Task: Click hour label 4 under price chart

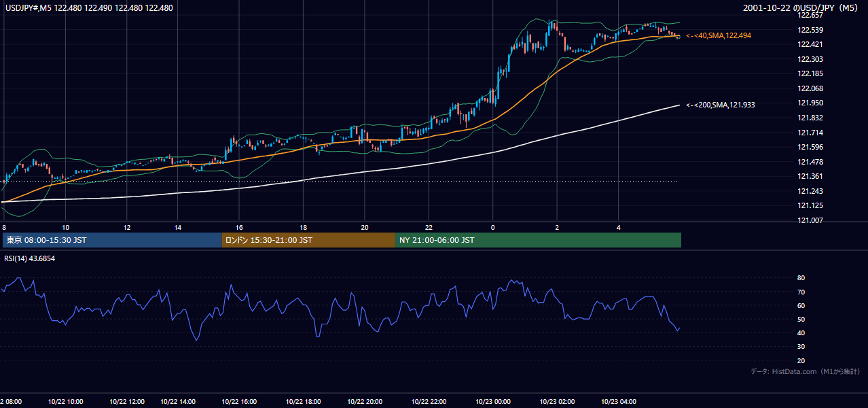Action: coord(618,227)
